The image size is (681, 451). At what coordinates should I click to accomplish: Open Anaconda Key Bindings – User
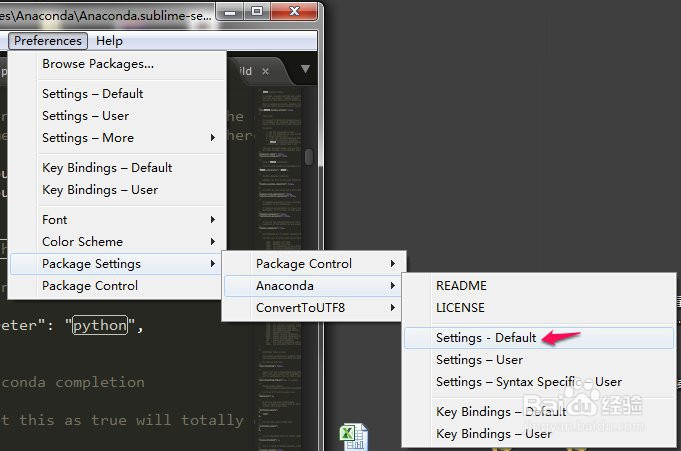tap(539, 434)
